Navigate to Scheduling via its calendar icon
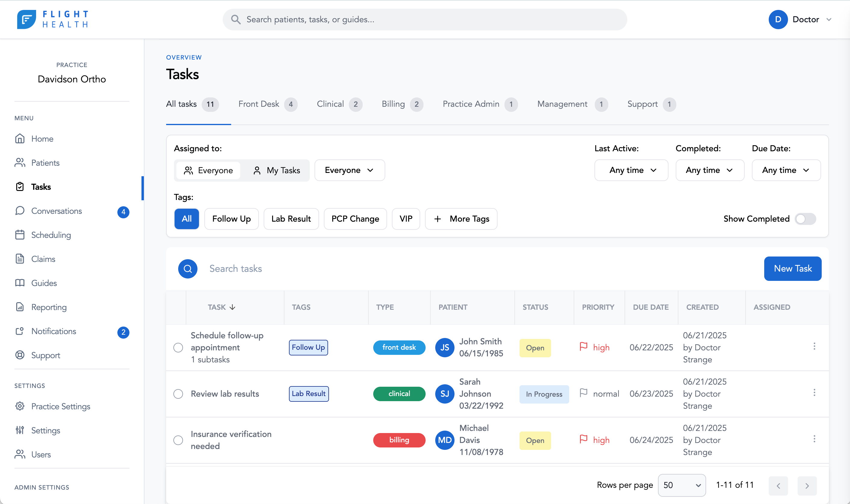 20,235
